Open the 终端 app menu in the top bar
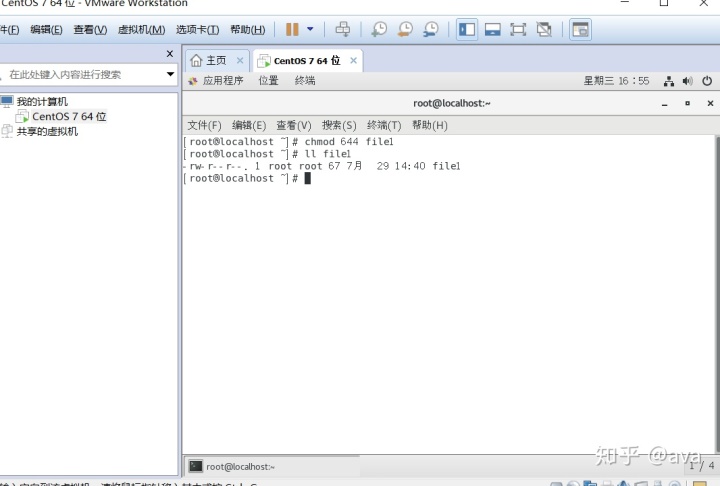The width and height of the screenshot is (720, 486). 305,81
